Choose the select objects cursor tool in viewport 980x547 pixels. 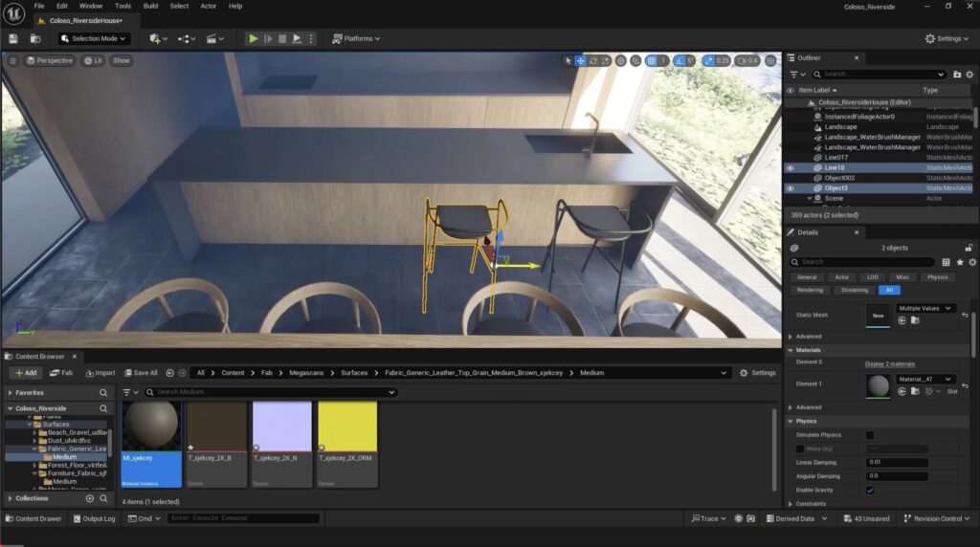point(568,60)
